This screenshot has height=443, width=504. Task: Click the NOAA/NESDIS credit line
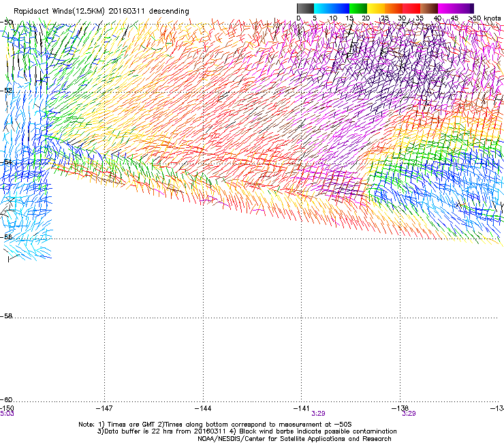click(294, 438)
